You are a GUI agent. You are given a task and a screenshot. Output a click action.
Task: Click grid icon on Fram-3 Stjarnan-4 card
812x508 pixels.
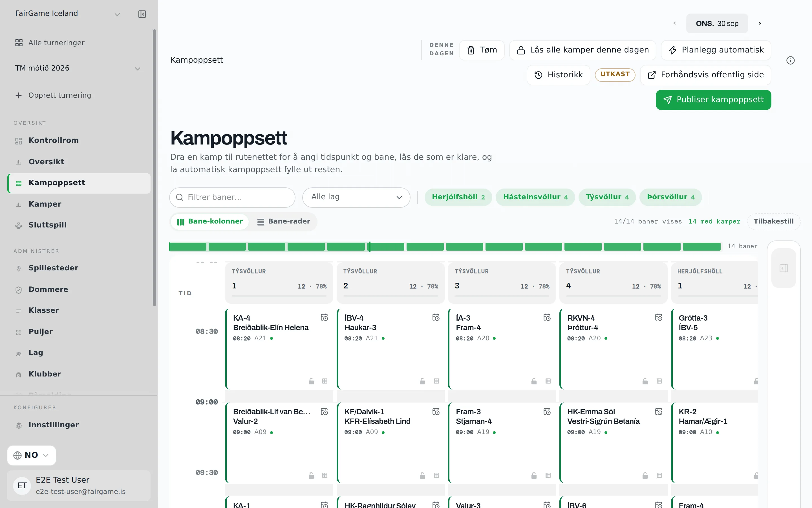(548, 476)
